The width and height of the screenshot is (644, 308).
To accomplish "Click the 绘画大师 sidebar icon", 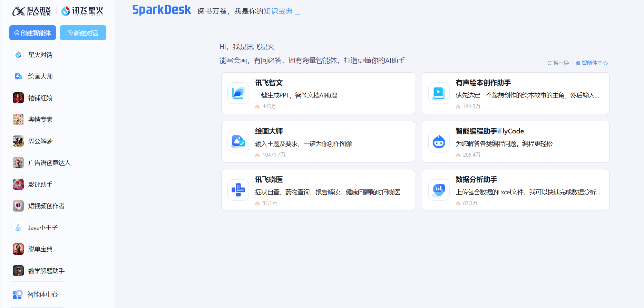I will [x=18, y=76].
